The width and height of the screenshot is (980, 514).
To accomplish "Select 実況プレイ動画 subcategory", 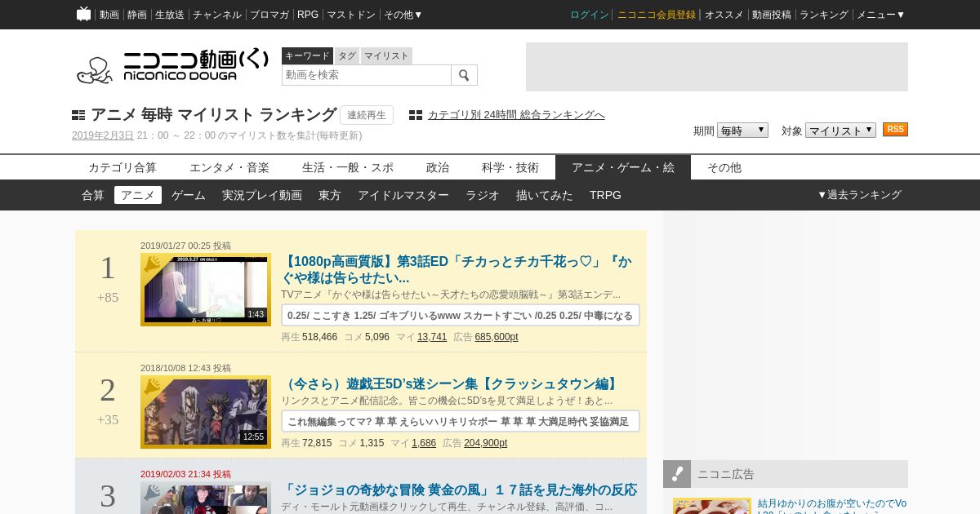I will point(262,195).
